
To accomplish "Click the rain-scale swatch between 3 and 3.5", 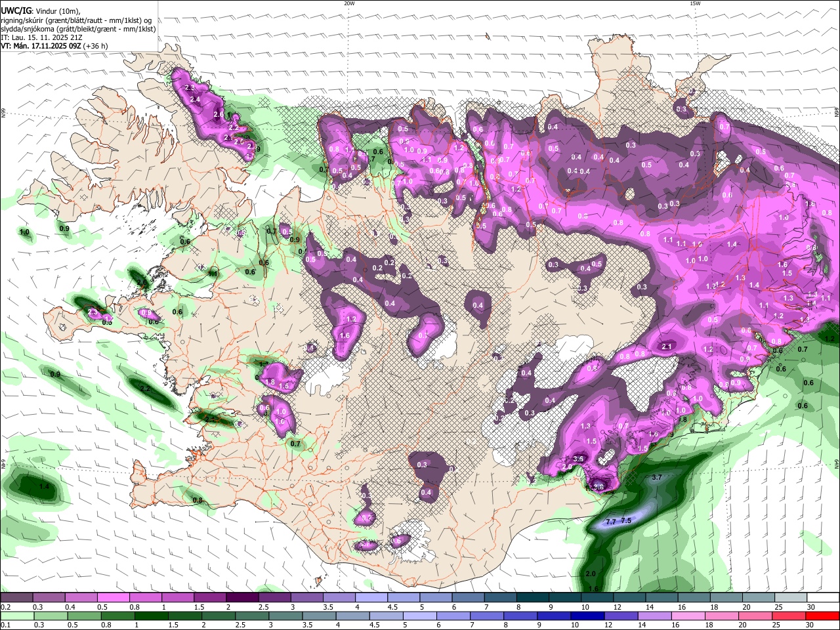I will coord(285,616).
